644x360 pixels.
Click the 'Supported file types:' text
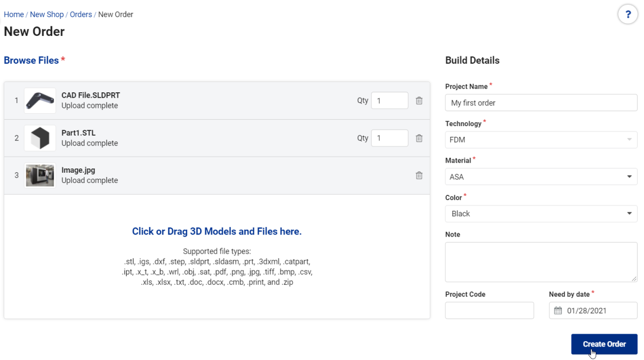pos(217,251)
